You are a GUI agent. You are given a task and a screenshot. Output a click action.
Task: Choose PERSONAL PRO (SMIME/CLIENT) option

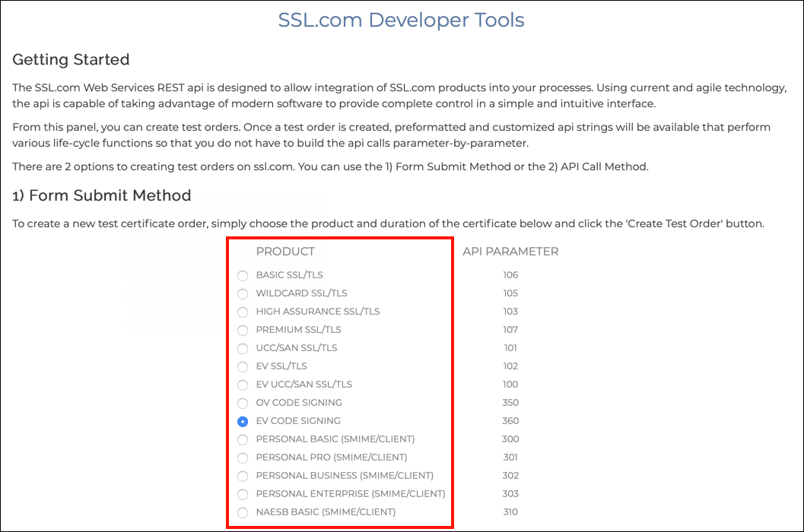tap(243, 458)
